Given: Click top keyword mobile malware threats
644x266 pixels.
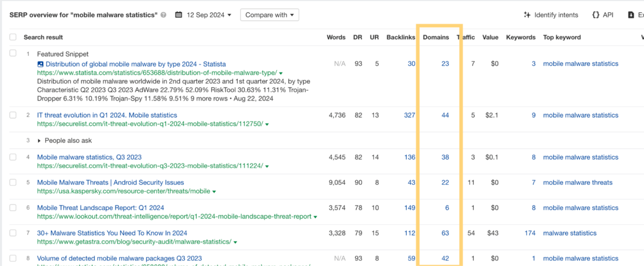Looking at the screenshot, I should (x=577, y=183).
